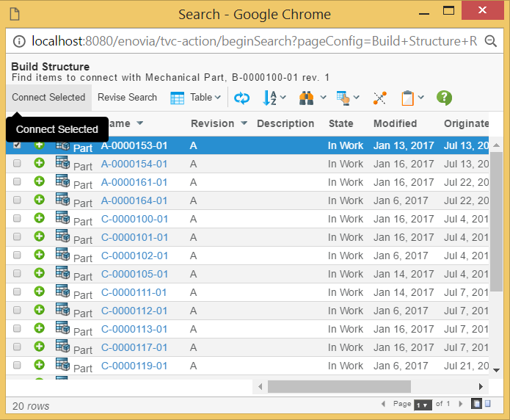Open the Revision column filter arrow
The image size is (510, 420).
[x=244, y=123]
